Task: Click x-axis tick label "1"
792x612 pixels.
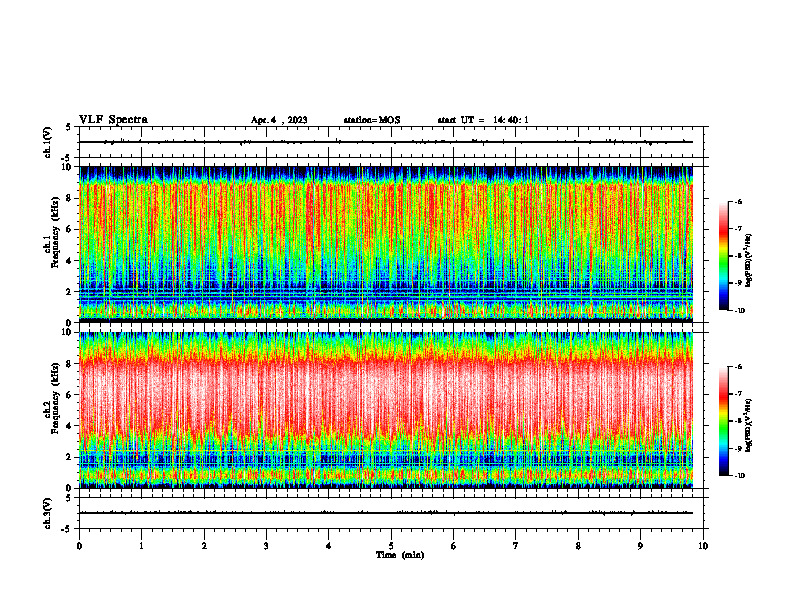Action: (x=141, y=546)
